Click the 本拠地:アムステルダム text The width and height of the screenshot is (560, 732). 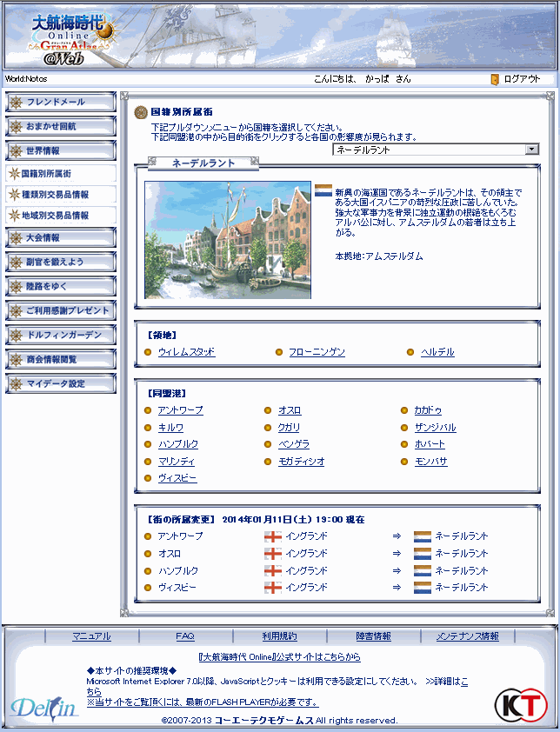click(379, 256)
